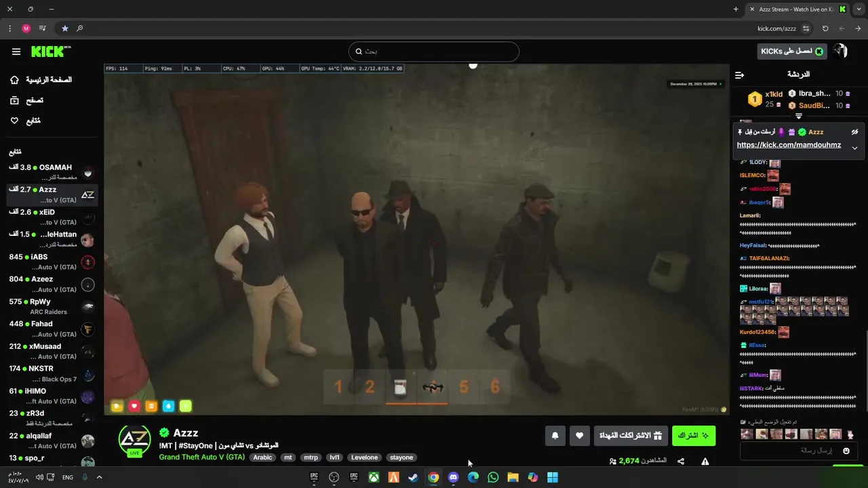Click x1kld top gifter name
Viewport: 868px width, 488px height.
(774, 94)
